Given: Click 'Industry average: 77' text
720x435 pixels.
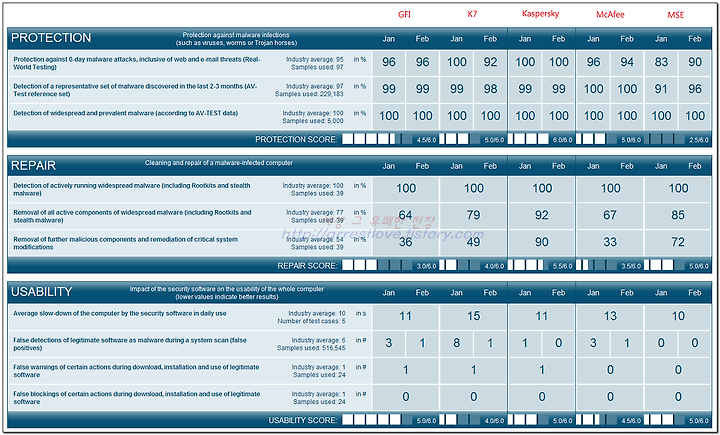Looking at the screenshot, I should [x=315, y=212].
